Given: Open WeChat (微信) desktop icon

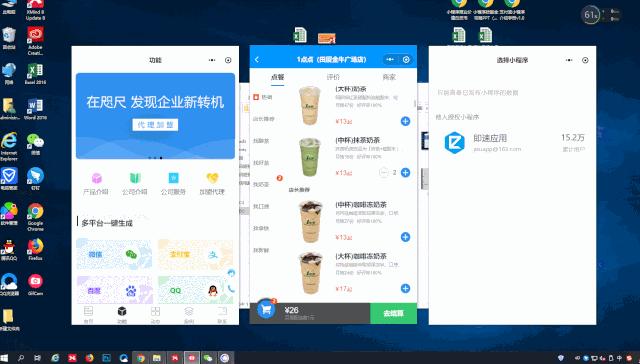Looking at the screenshot, I should pyautogui.click(x=36, y=144).
